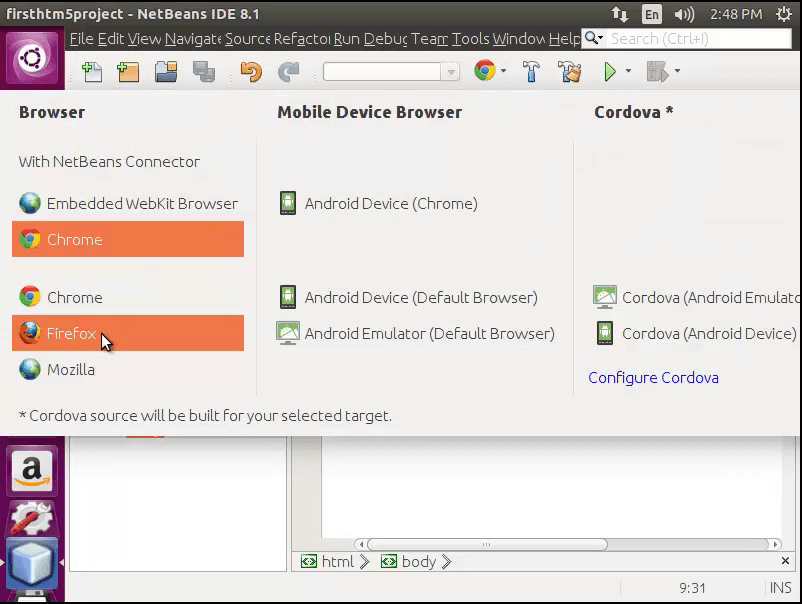Close the breadcrumb bar with the X

[x=785, y=561]
